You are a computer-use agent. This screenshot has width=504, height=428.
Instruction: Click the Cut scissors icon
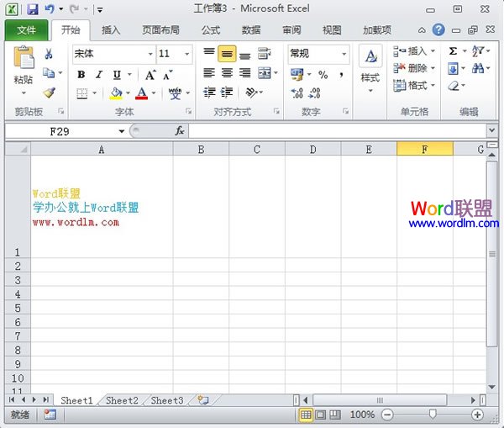click(x=49, y=54)
